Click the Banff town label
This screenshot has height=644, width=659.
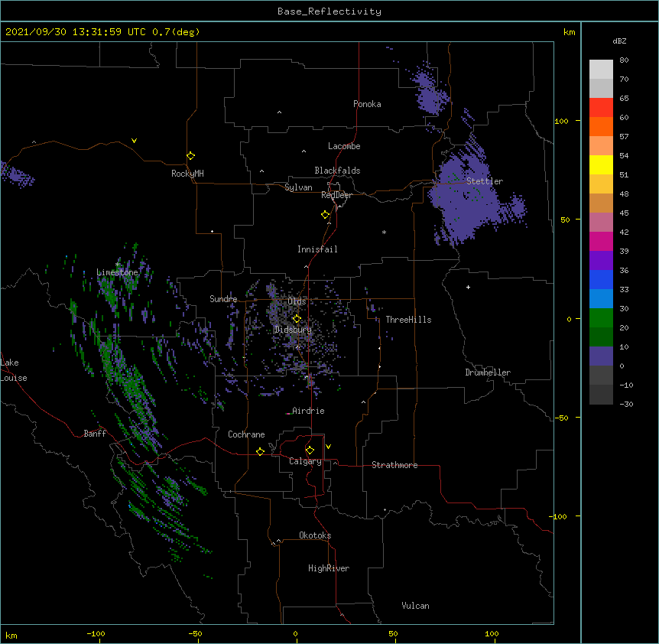95,434
